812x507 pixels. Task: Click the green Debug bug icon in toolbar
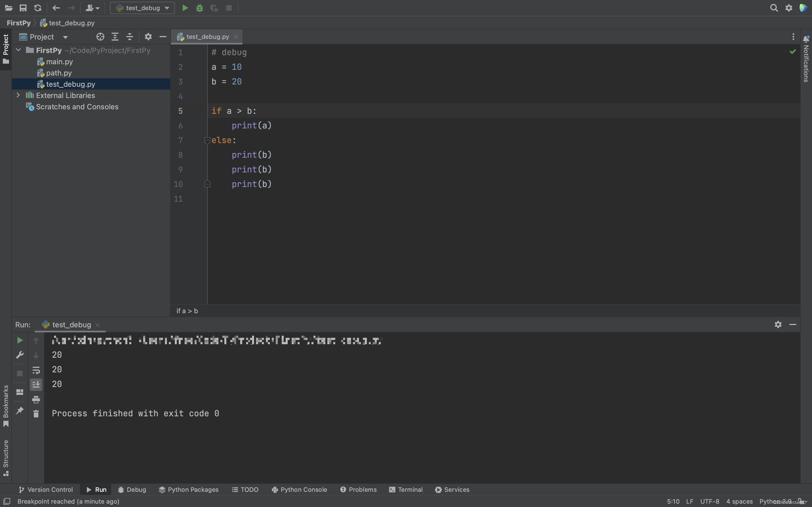click(x=200, y=8)
